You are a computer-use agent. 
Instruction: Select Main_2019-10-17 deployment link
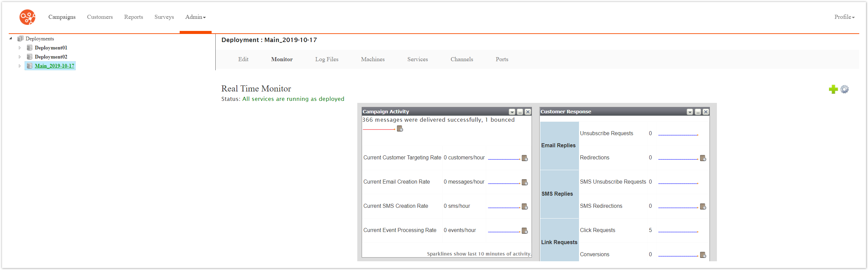click(x=54, y=66)
